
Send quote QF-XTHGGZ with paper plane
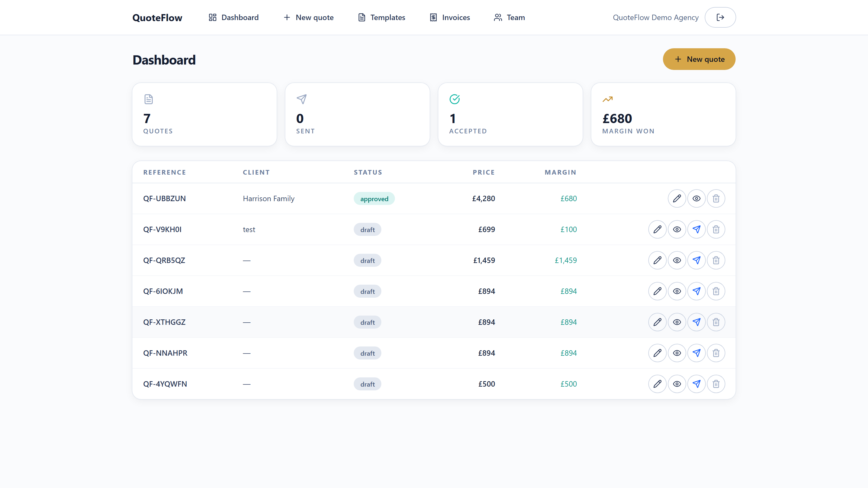click(x=696, y=322)
